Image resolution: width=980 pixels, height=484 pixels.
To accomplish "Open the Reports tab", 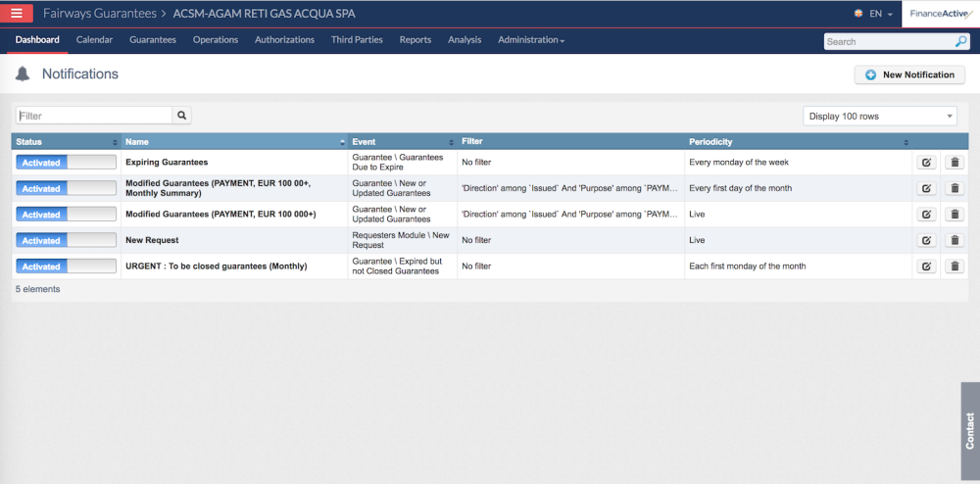I will point(416,40).
